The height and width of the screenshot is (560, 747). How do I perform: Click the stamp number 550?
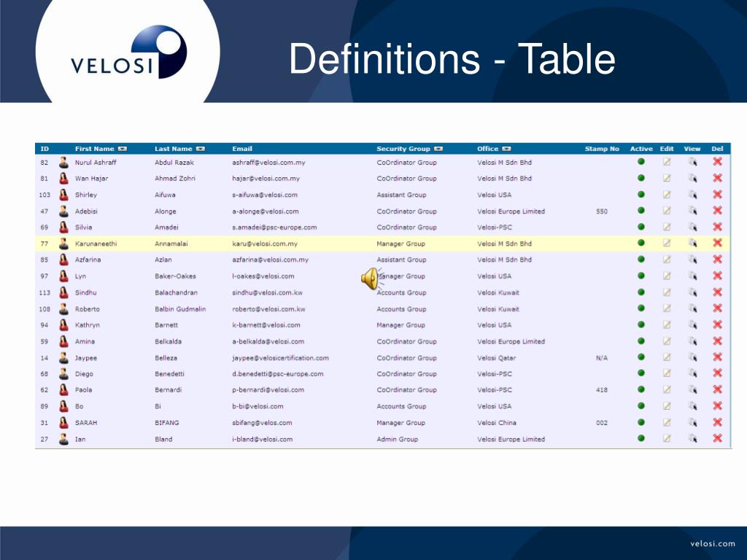pyautogui.click(x=602, y=211)
